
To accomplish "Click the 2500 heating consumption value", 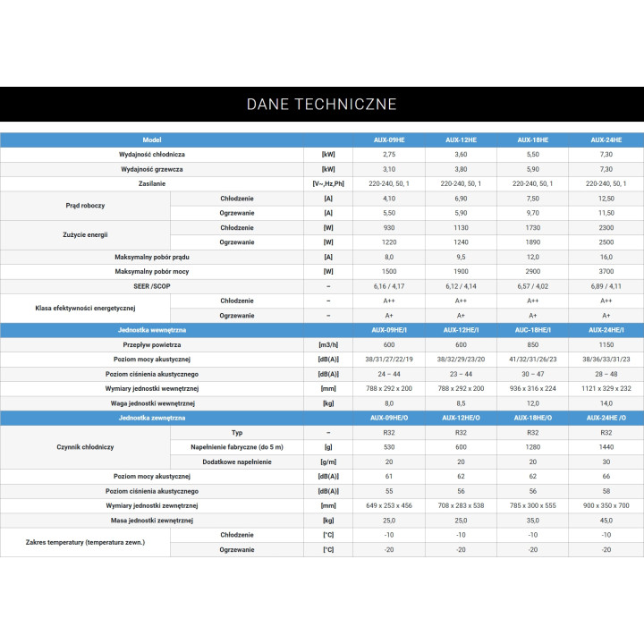I will (x=606, y=242).
